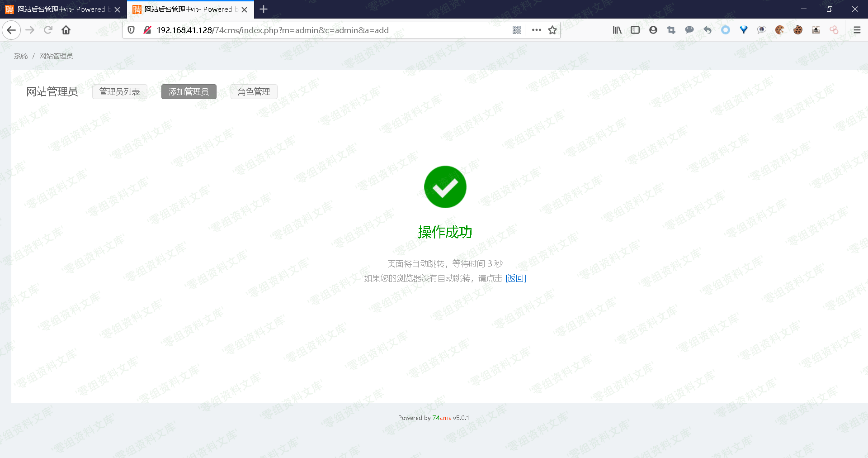This screenshot has width=868, height=458.
Task: Select the 添加管理员 tab
Action: click(189, 92)
